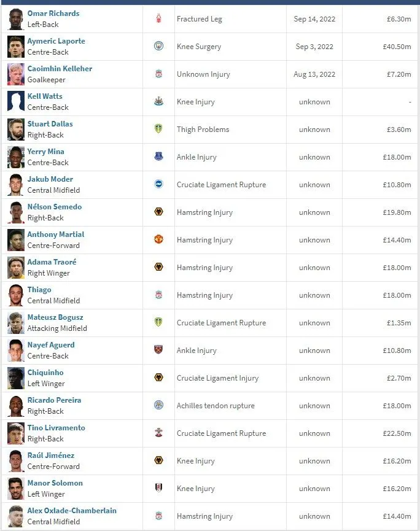
Task: Click Mateusz Bogusz's player photo
Action: pos(16,323)
